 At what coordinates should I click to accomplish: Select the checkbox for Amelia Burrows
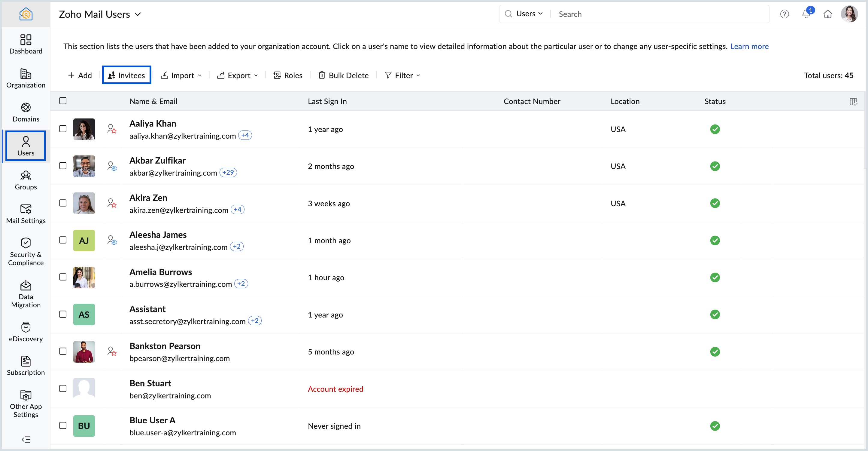coord(63,277)
